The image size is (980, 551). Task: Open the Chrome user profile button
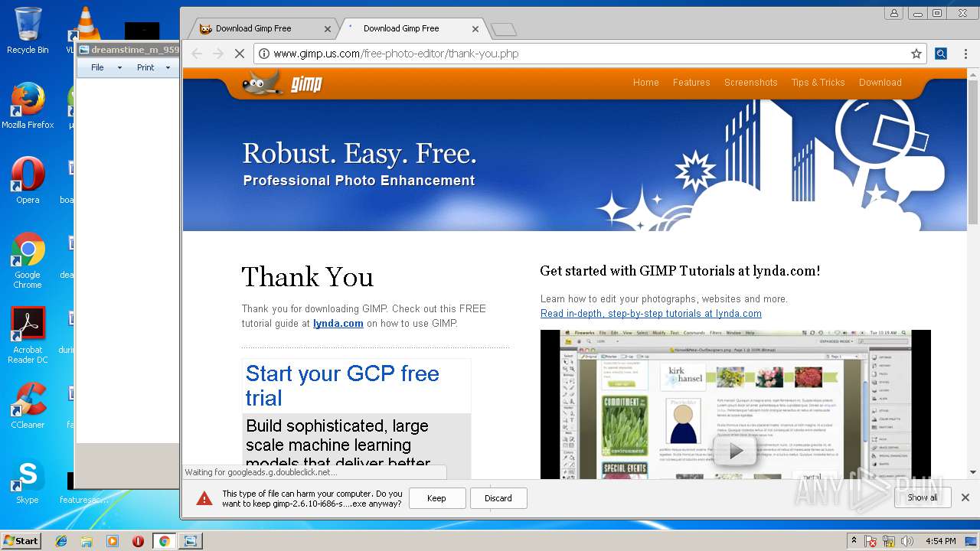click(893, 13)
